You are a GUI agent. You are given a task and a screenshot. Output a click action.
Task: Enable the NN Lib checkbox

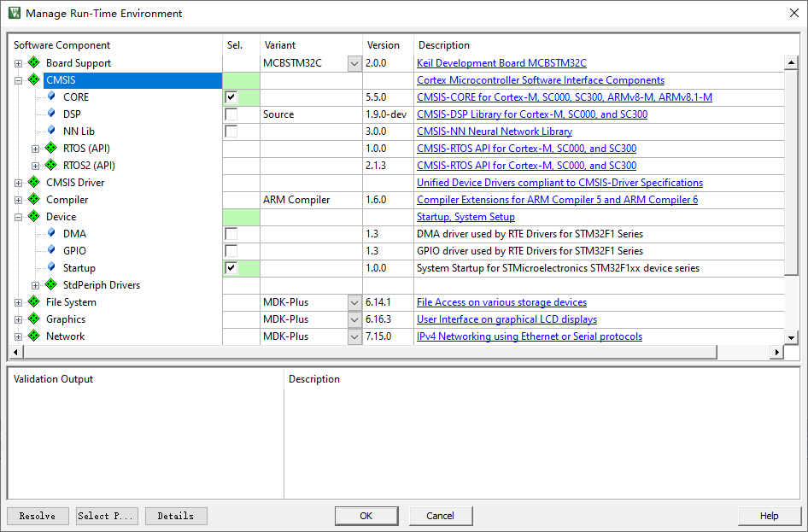231,132
